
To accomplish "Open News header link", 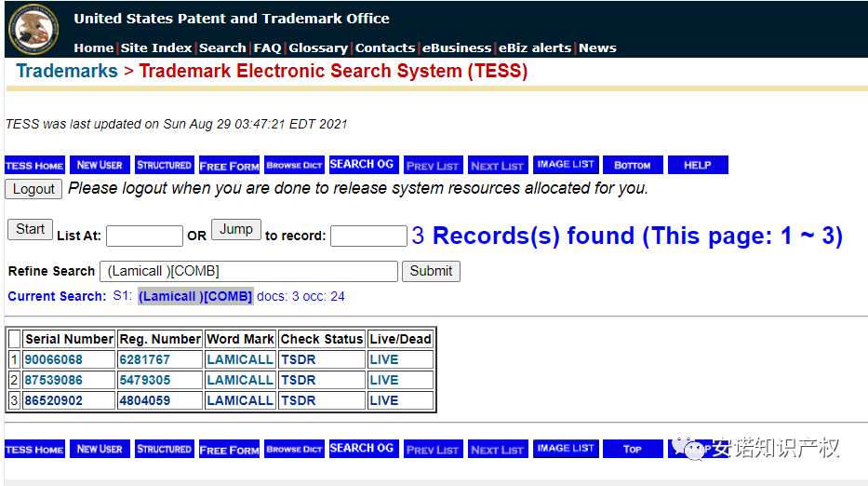I will (x=597, y=48).
